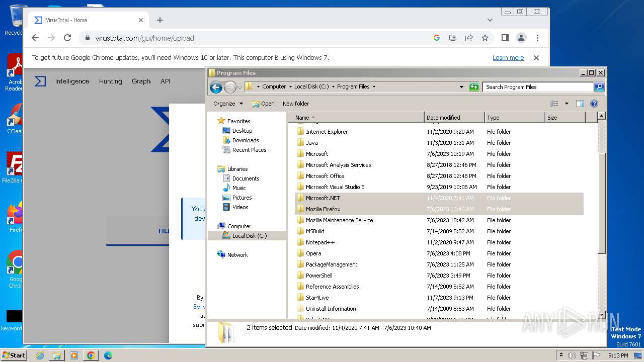644x362 pixels.
Task: Click the Explorer forward arrow button
Action: (230, 87)
